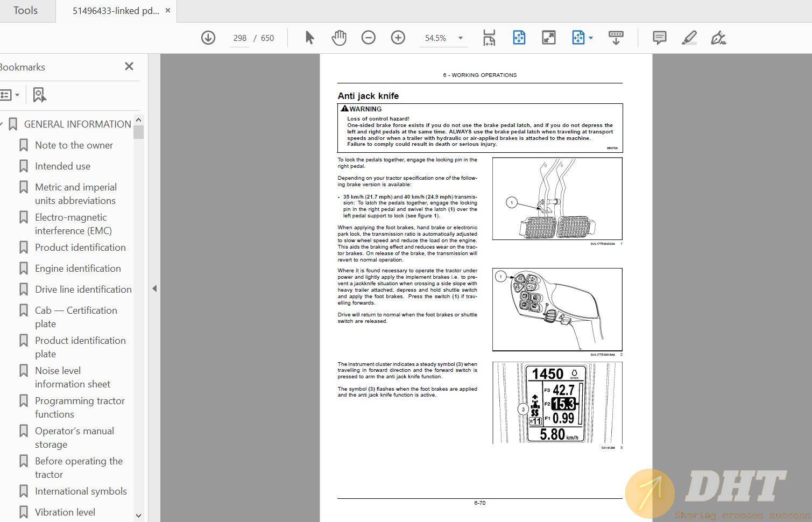Open bookmarks options list menu
The image size is (812, 522).
(10, 95)
